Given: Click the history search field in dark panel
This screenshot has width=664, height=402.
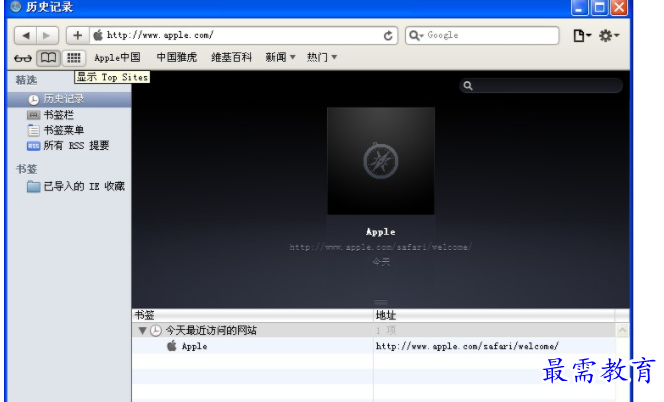Looking at the screenshot, I should (541, 86).
